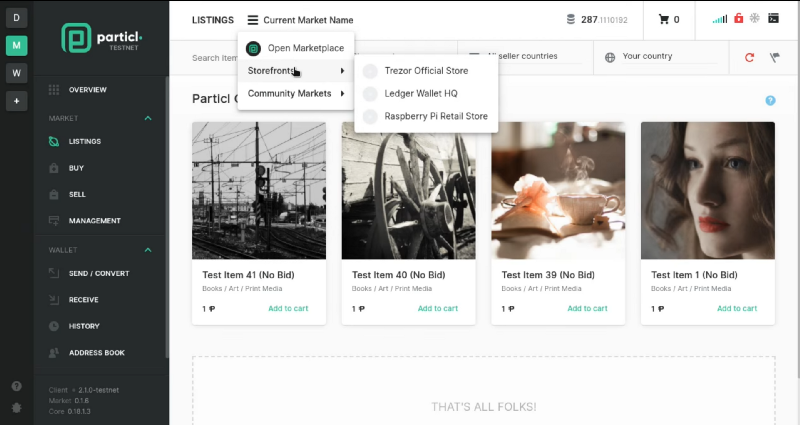The height and width of the screenshot is (425, 800).
Task: Collapse the MARKET sidebar section
Action: 148,118
